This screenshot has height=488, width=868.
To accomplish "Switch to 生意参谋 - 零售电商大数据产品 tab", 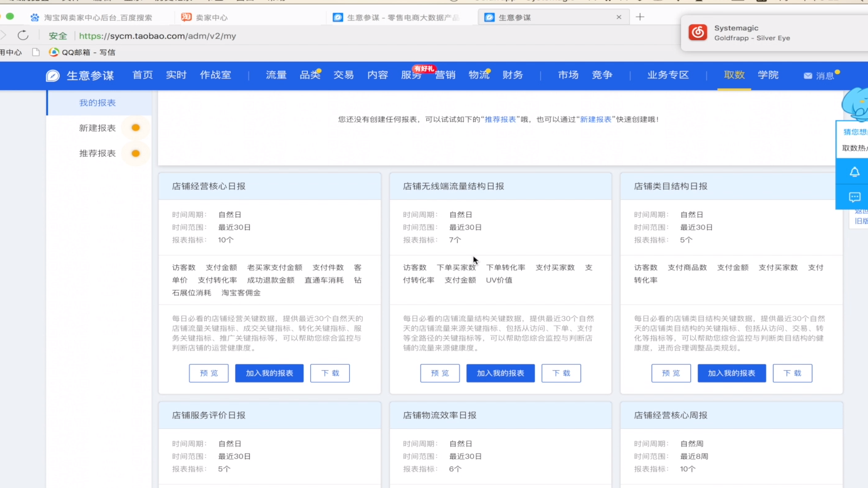I will click(397, 17).
